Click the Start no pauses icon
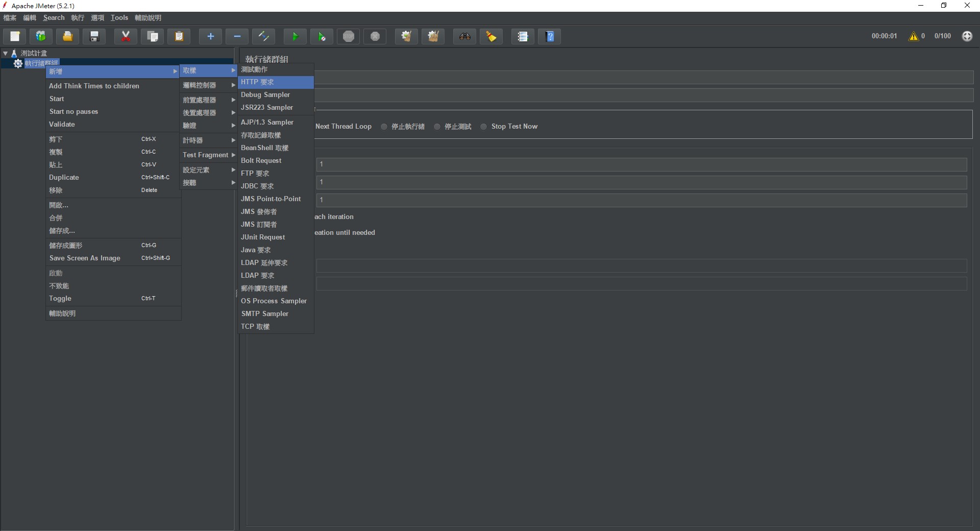The width and height of the screenshot is (980, 531). coord(322,36)
